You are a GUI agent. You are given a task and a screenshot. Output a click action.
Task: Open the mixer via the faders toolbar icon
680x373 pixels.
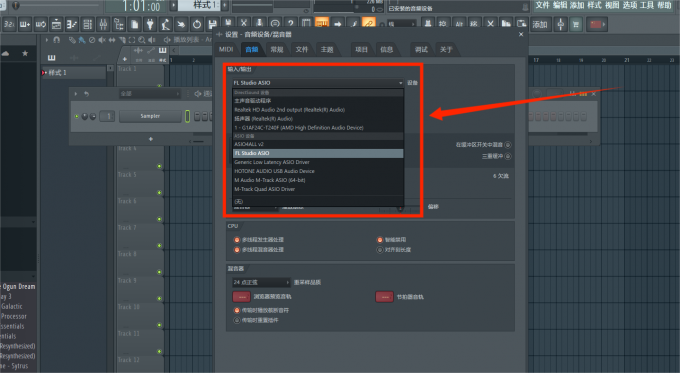click(103, 24)
